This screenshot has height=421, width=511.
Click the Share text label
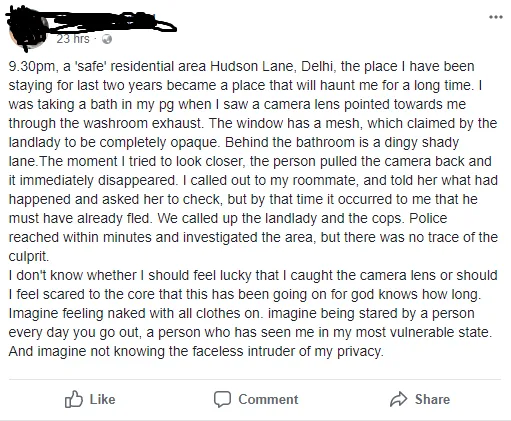[432, 399]
